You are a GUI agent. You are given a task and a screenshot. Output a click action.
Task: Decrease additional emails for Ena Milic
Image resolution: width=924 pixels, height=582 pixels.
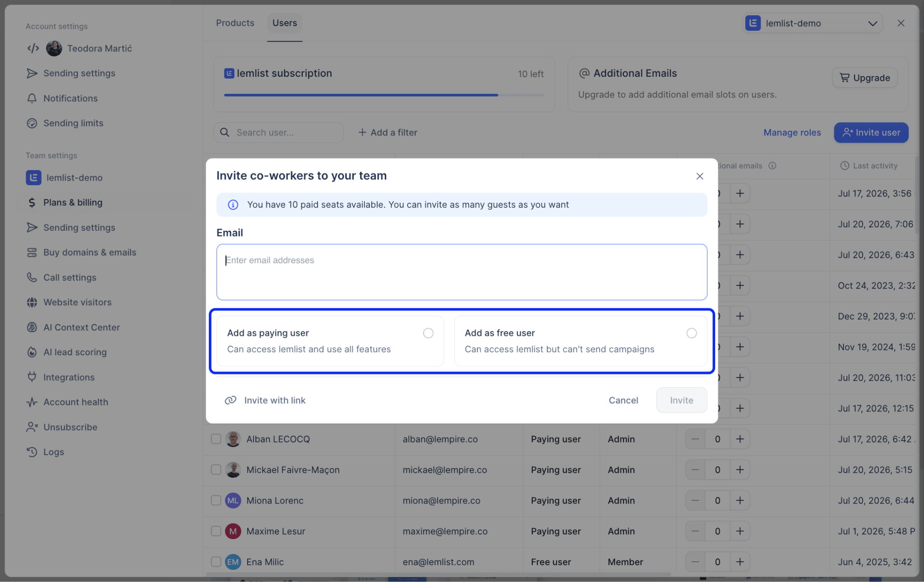695,562
